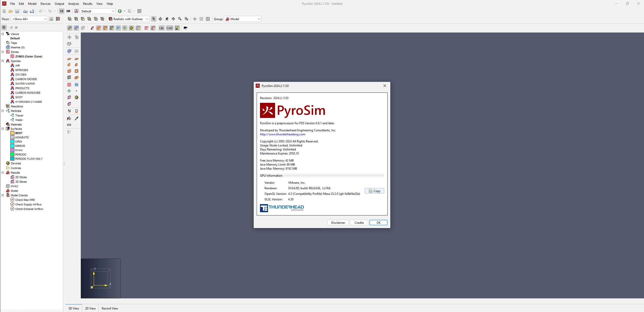The height and width of the screenshot is (312, 644).
Task: Select the Draw HVAC Node tool
Action: point(69,111)
